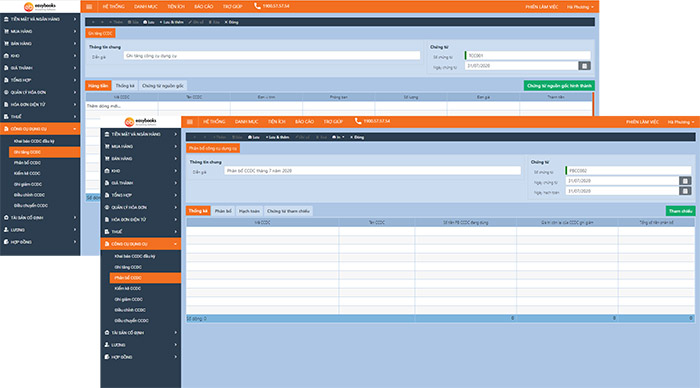Screen dimensions: 700x388
Task: Click green Tham chiếu button
Action: click(x=680, y=211)
